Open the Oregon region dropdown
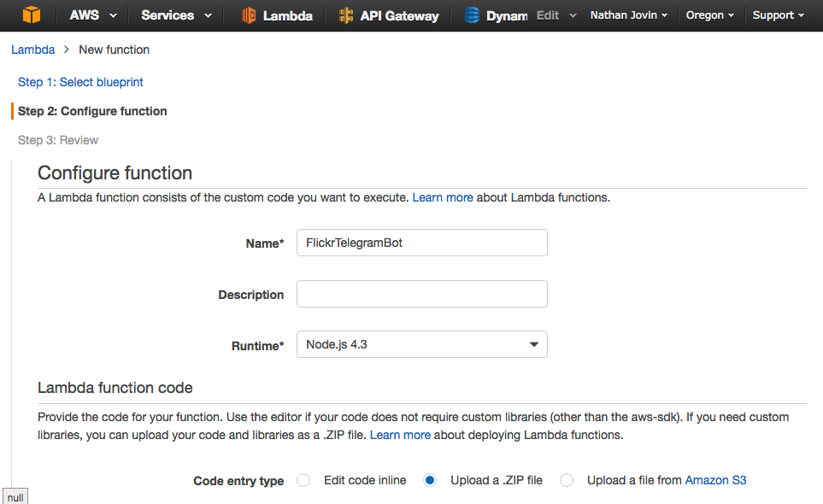 (x=710, y=15)
